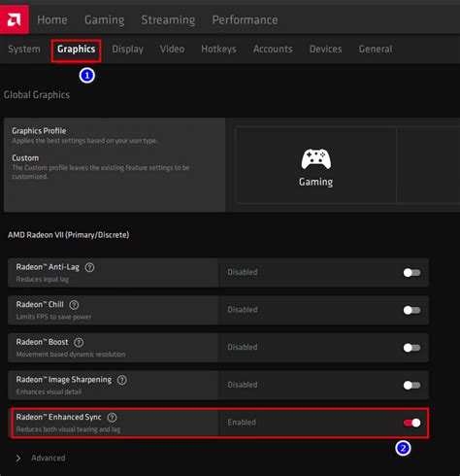Click Disabled status of Radeon Chill
460x476 pixels.
coord(243,310)
